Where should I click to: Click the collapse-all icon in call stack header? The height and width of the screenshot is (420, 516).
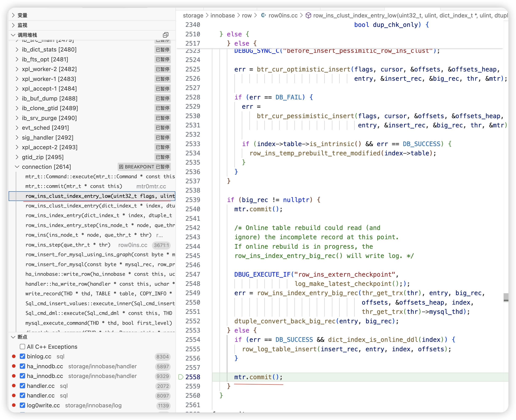click(x=165, y=35)
